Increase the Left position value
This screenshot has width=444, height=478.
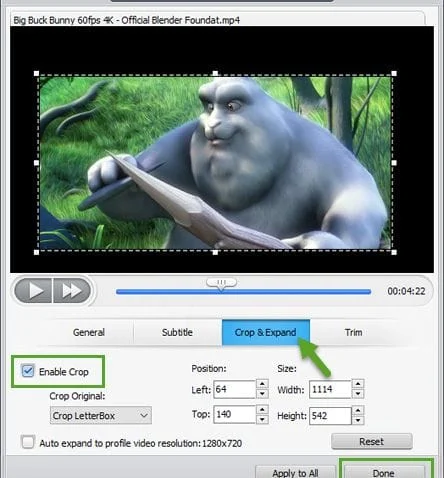[x=262, y=384]
